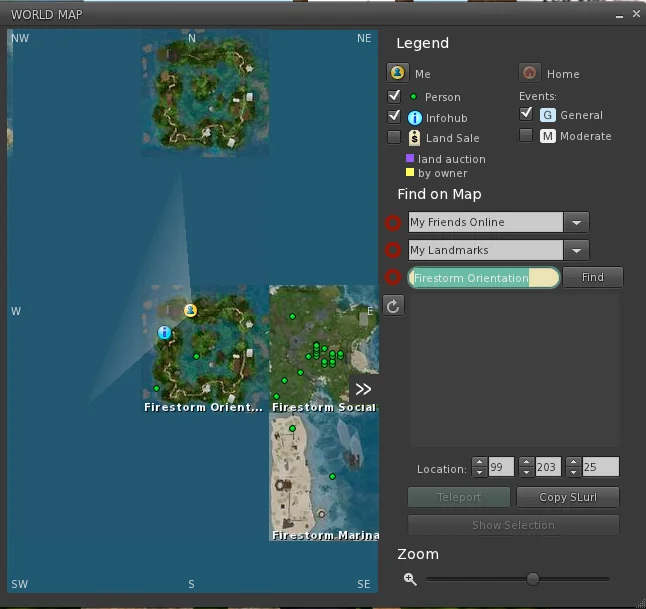Click the Infohub marker on the map
The height and width of the screenshot is (609, 646).
coord(164,332)
